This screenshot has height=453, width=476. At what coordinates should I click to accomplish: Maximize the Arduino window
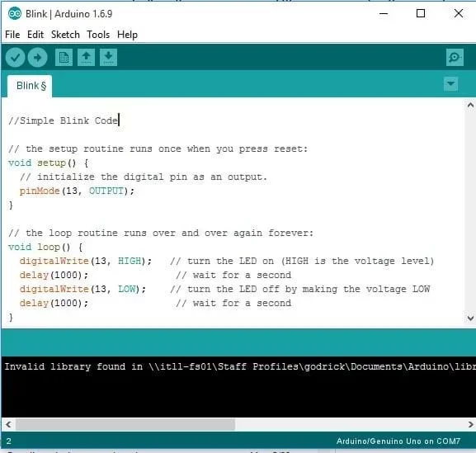pyautogui.click(x=421, y=13)
